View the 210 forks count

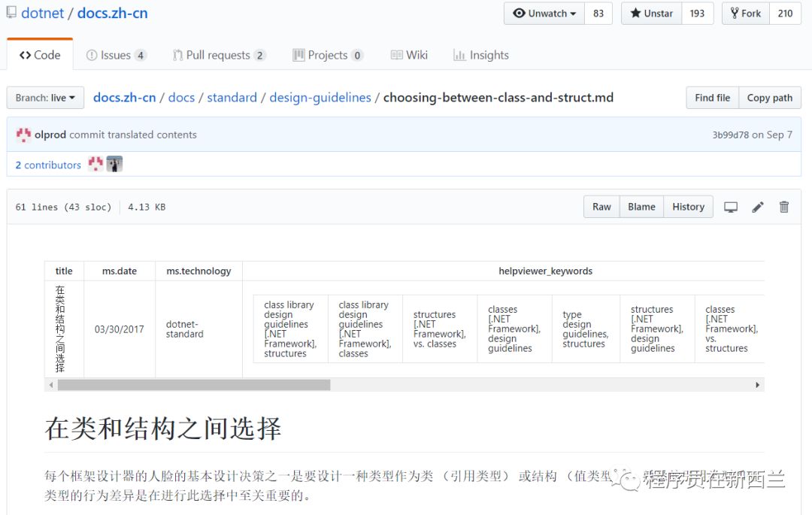[785, 14]
